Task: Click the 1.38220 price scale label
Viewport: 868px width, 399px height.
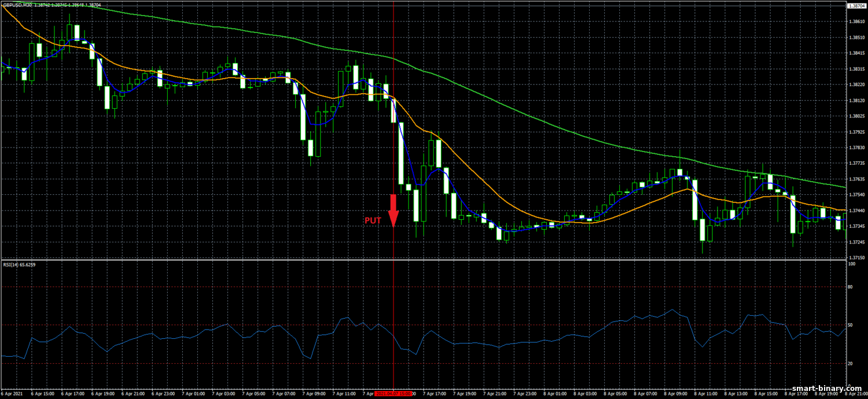Action: (x=857, y=84)
